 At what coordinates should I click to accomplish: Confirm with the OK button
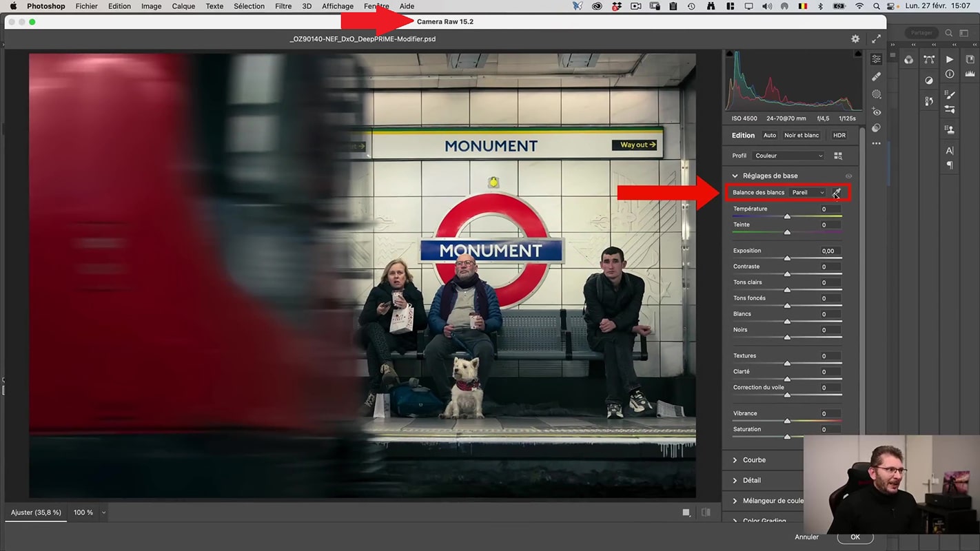click(855, 537)
